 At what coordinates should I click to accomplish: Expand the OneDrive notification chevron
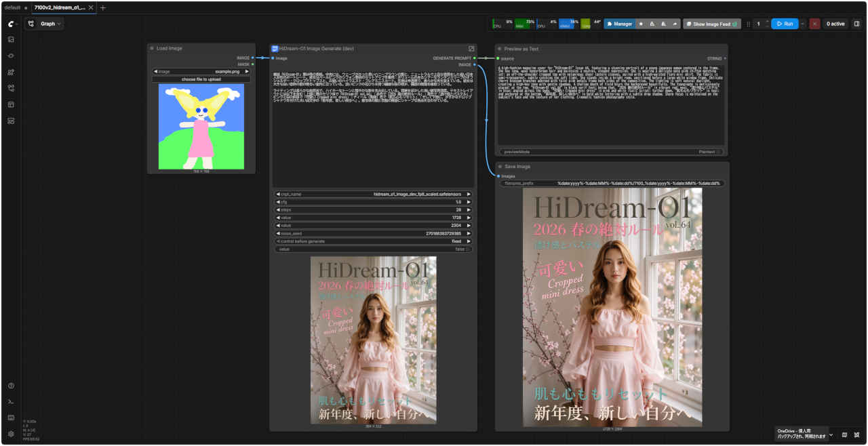coord(831,434)
